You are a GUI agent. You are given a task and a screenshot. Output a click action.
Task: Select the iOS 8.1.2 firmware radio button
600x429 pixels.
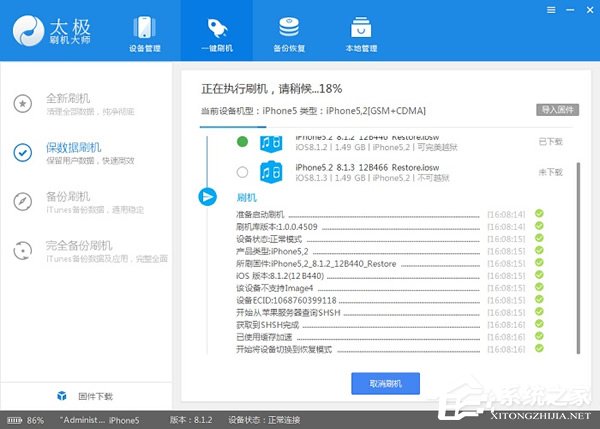point(241,142)
